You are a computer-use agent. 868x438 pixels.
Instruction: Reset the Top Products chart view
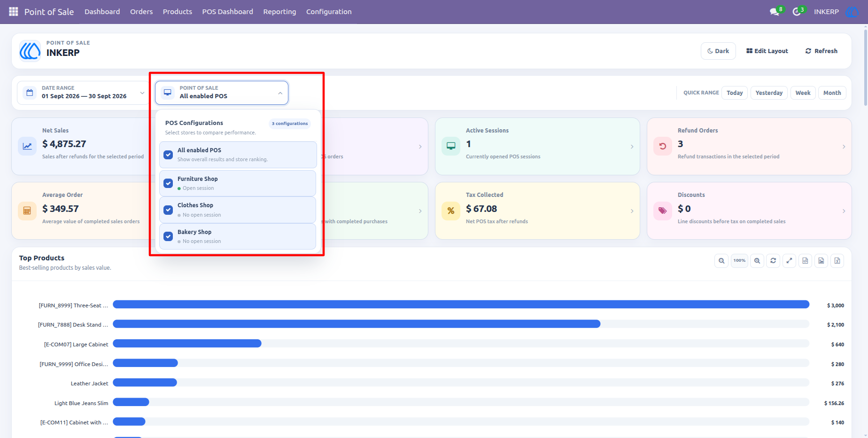[773, 261]
